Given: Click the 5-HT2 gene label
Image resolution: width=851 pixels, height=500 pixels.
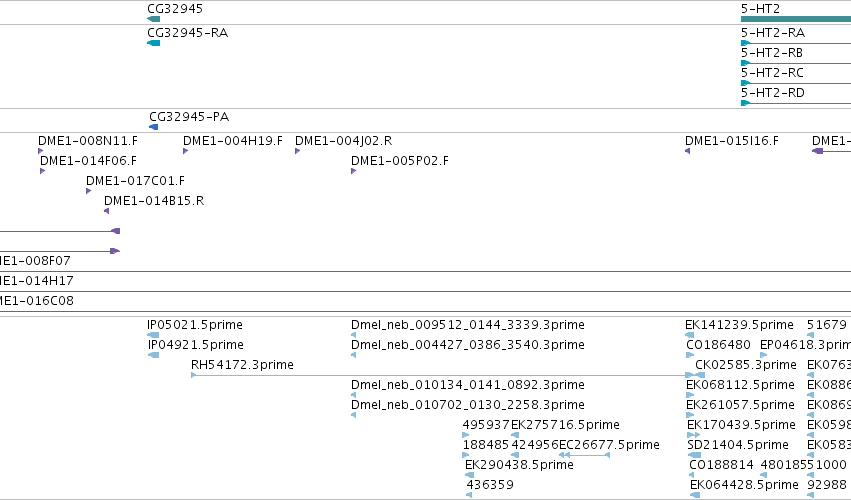Looking at the screenshot, I should 760,9.
